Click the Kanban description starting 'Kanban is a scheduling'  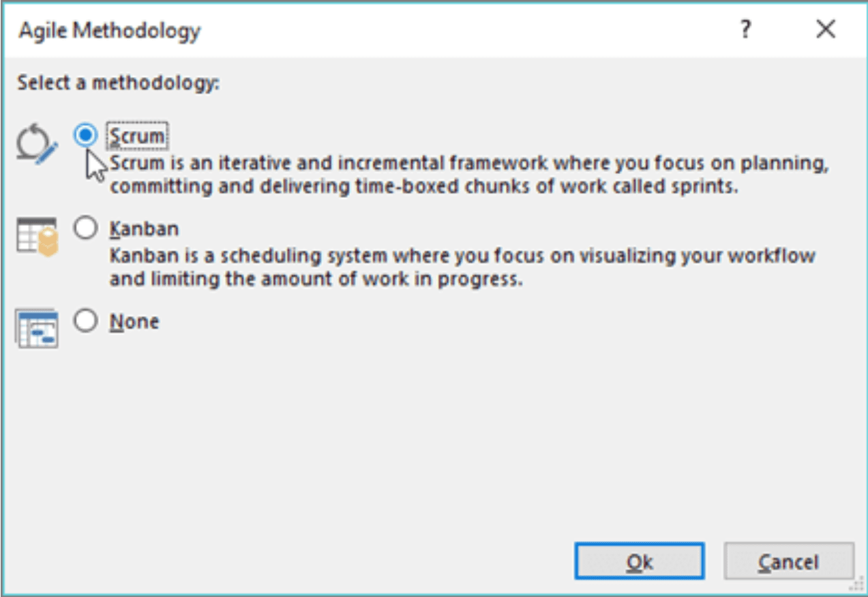click(462, 267)
